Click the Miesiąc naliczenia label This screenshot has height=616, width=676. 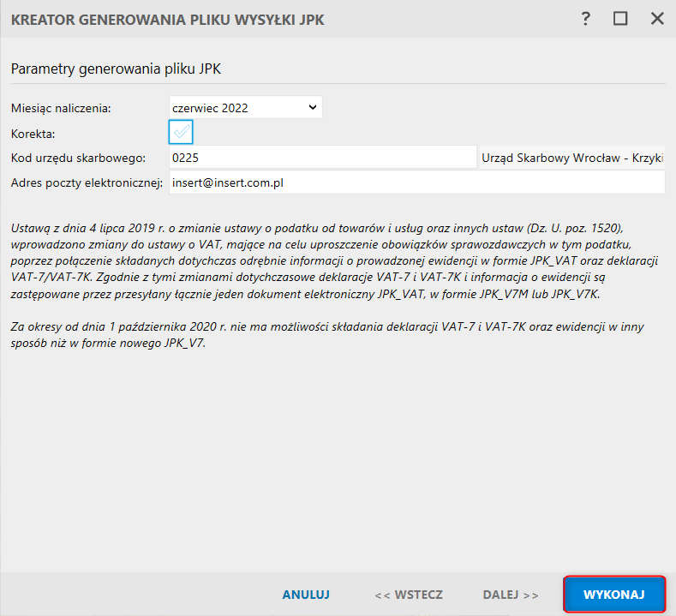coord(62,108)
